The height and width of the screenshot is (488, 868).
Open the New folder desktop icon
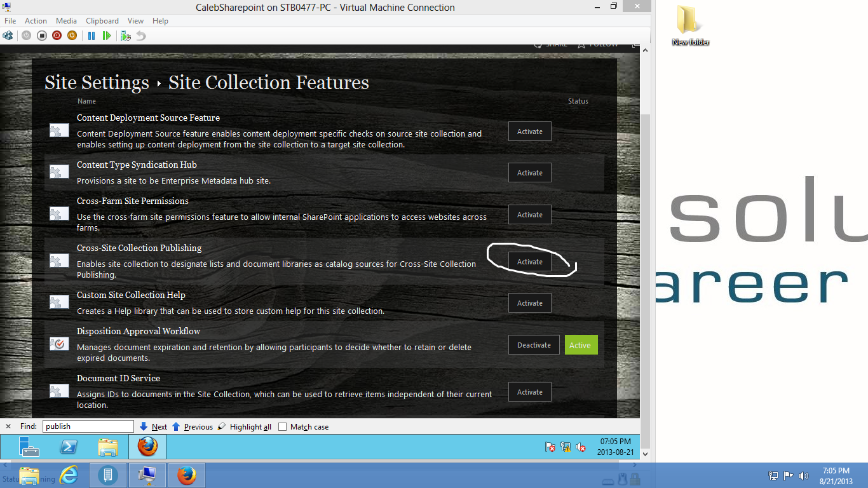[x=690, y=26]
